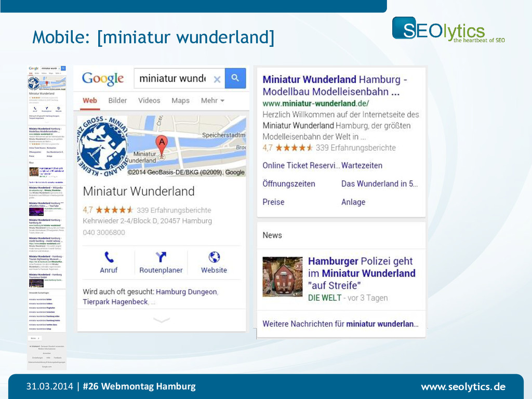The image size is (532, 399).
Task: Click Weitere Nachrichten für miniatur wunderland
Action: 340,324
